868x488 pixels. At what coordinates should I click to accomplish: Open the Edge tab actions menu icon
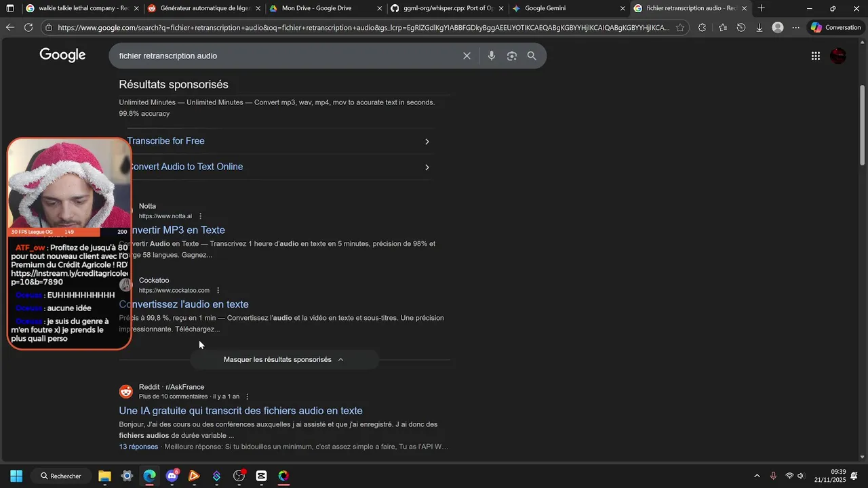point(9,8)
